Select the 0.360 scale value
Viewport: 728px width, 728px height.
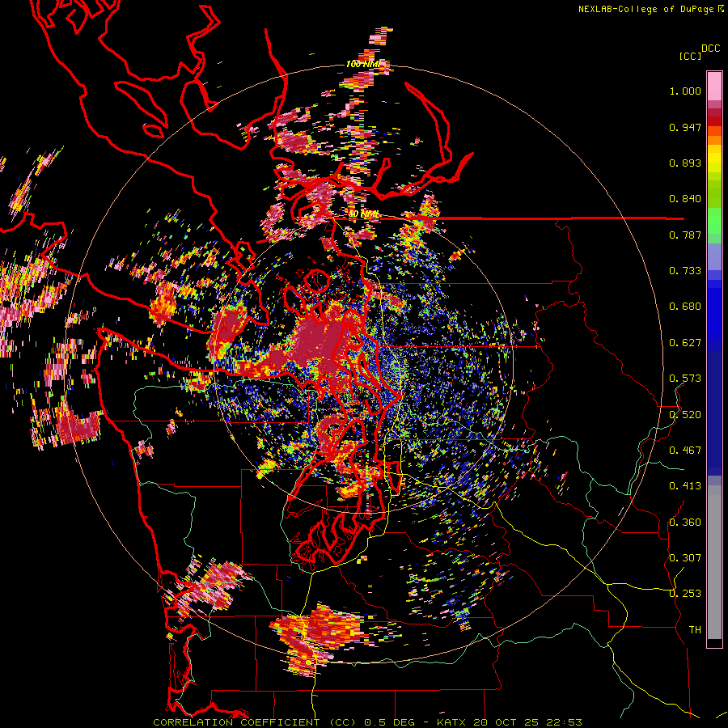pyautogui.click(x=685, y=523)
